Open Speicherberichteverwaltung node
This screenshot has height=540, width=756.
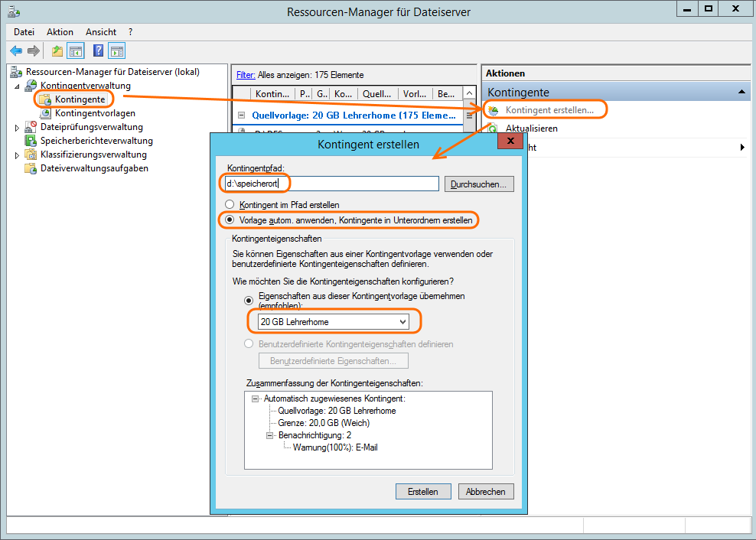[96, 141]
